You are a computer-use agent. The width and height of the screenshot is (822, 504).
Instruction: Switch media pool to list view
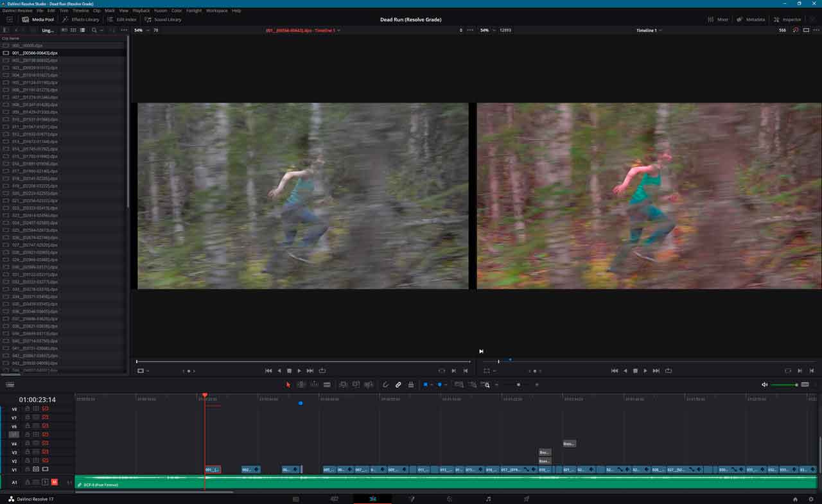(83, 30)
